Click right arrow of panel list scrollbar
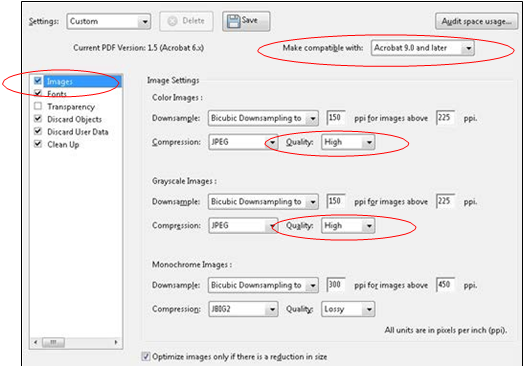 pyautogui.click(x=116, y=342)
